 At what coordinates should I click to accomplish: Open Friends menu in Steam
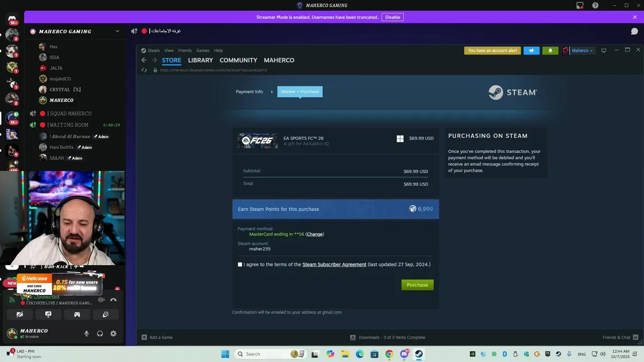pos(185,50)
